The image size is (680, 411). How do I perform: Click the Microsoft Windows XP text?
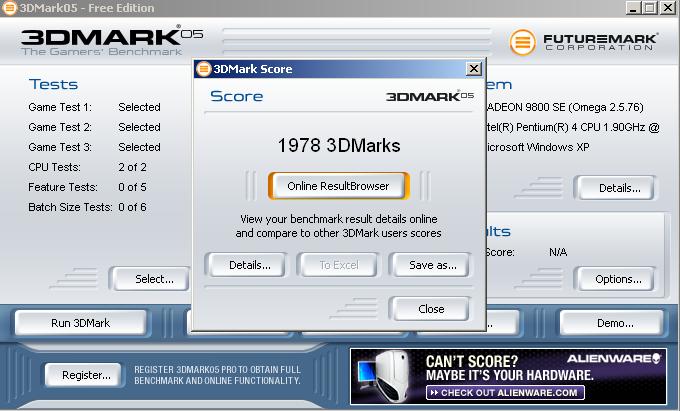tap(538, 147)
